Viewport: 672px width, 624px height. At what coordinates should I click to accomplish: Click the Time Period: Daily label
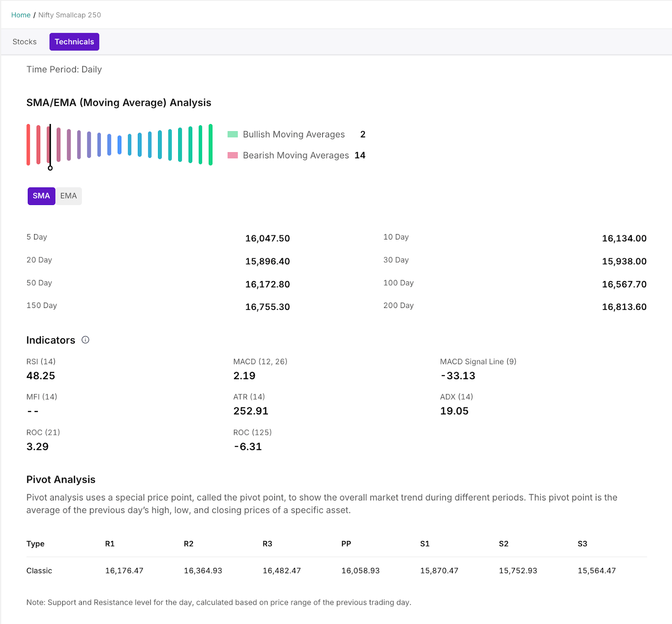[64, 70]
